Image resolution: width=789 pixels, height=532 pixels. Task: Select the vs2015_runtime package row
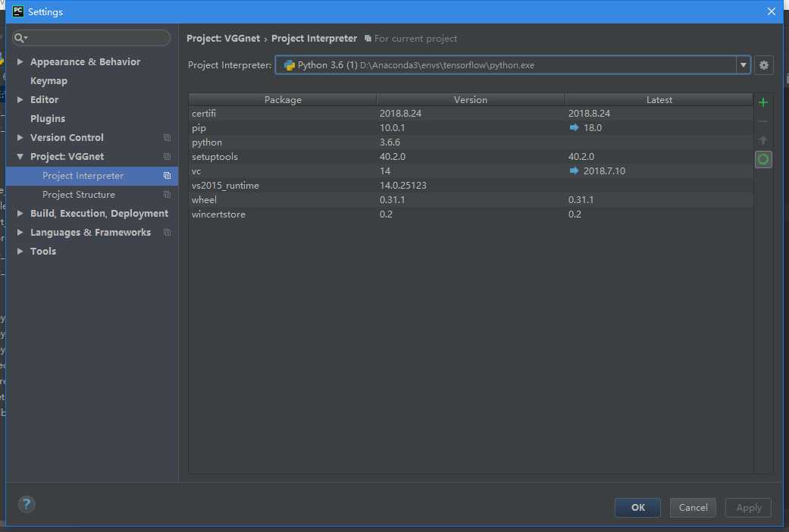click(471, 185)
